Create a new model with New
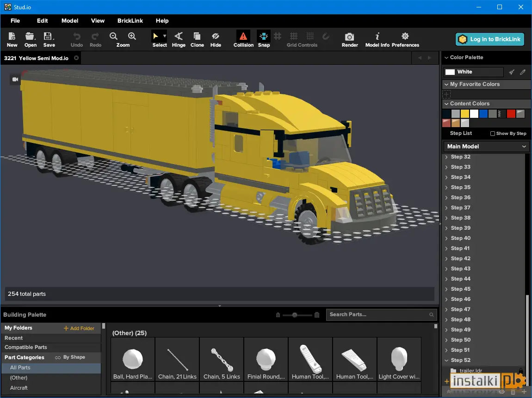 point(12,39)
